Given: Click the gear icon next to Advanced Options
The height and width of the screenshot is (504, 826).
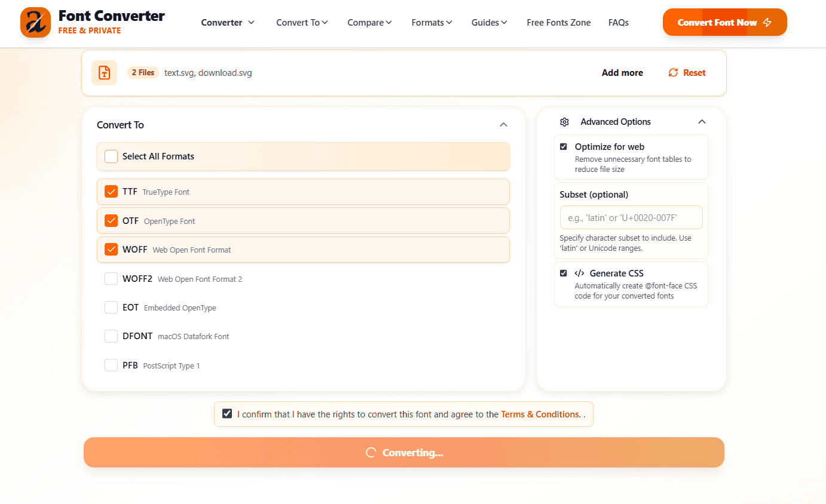Looking at the screenshot, I should pyautogui.click(x=564, y=121).
